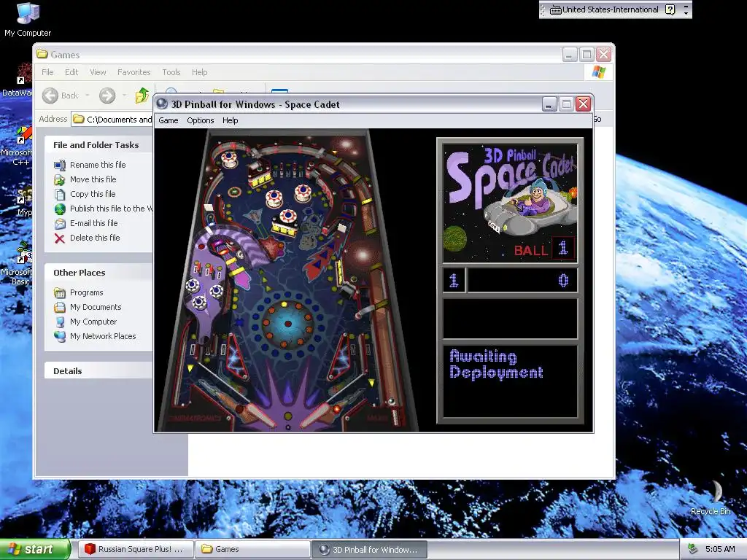Switch to Russian Square Plus taskbar button
This screenshot has height=560, width=747.
tap(135, 549)
